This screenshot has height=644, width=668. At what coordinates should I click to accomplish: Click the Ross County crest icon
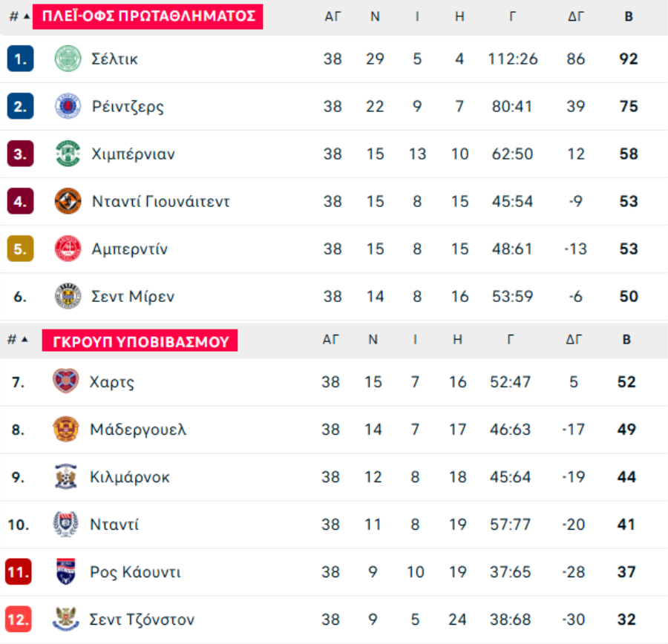[65, 572]
